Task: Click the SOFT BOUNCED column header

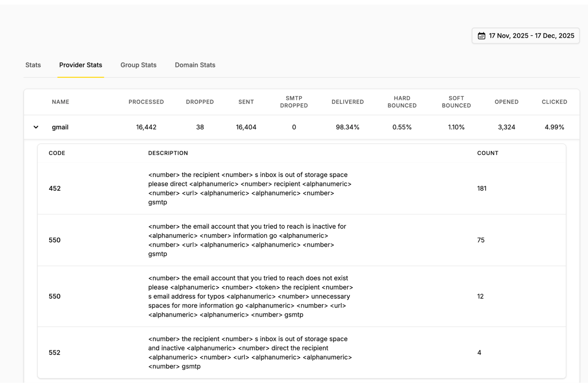Action: click(x=456, y=102)
